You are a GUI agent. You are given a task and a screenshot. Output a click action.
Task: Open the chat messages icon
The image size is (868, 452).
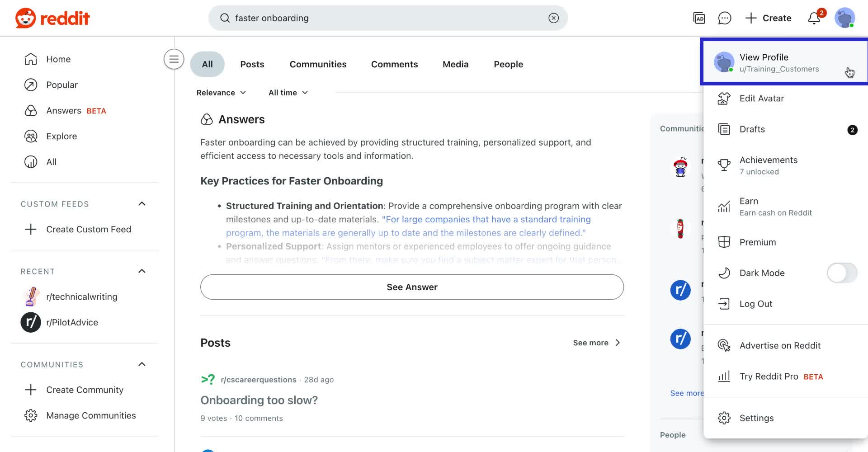pos(724,18)
